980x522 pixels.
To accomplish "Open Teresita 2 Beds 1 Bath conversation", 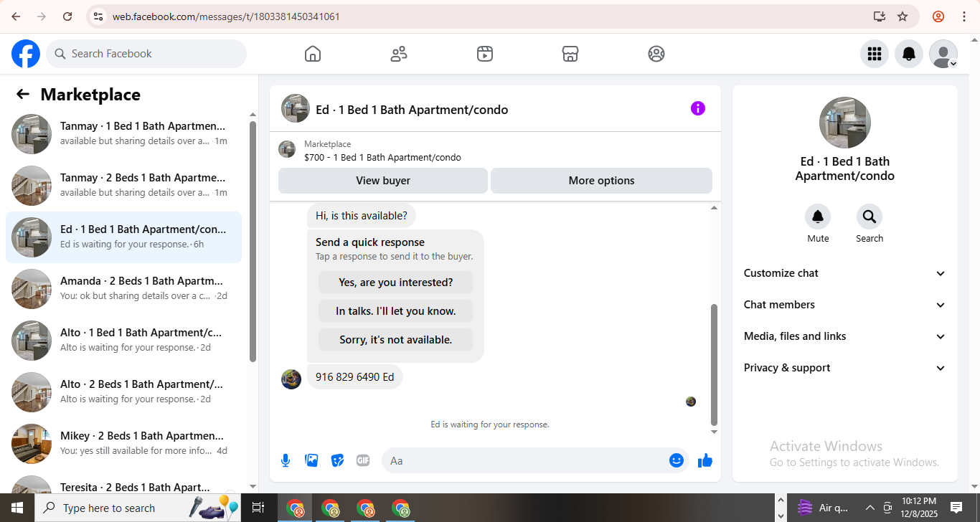I will [x=123, y=483].
